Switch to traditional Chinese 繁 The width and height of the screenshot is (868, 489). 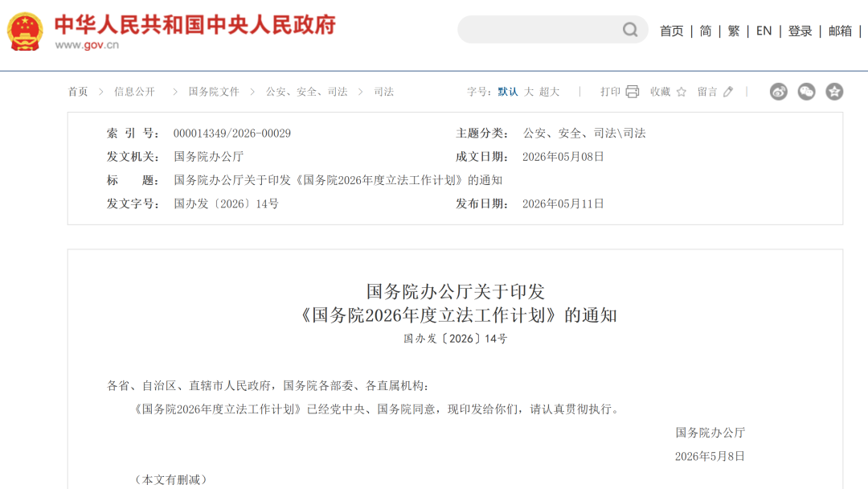coord(734,31)
